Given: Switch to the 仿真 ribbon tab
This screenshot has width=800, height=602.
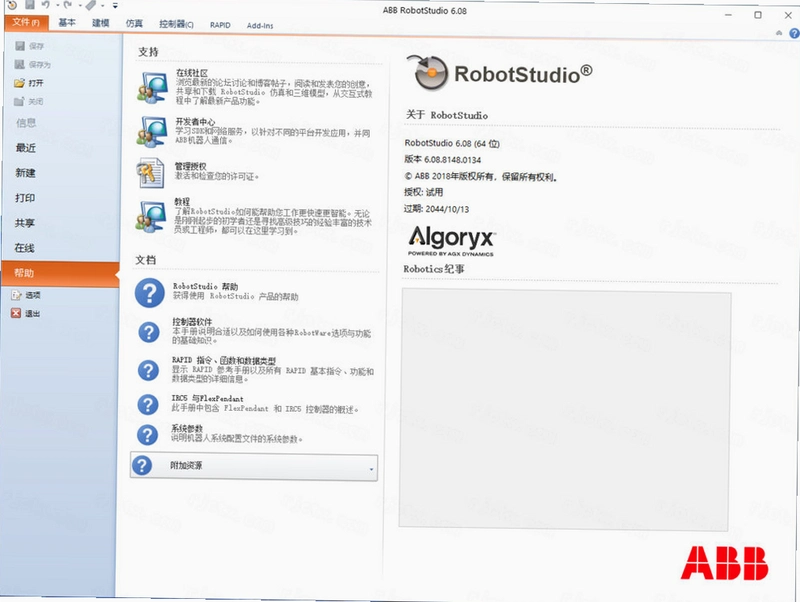Looking at the screenshot, I should (134, 23).
